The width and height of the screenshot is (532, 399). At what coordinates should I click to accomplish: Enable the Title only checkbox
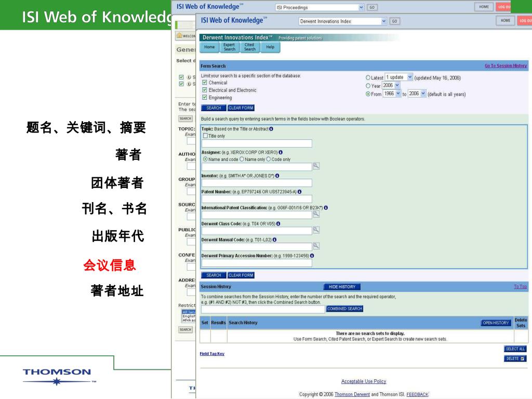(x=205, y=136)
